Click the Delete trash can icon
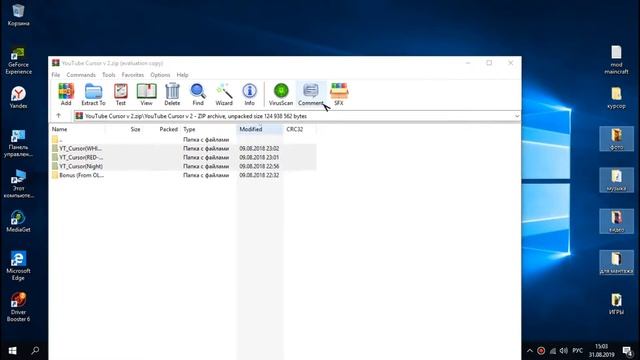The height and width of the screenshot is (360, 640). tap(172, 94)
